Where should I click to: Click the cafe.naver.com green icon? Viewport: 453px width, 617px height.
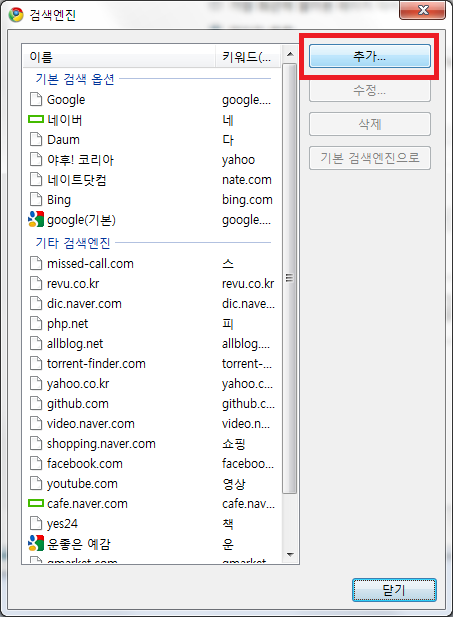pos(36,503)
